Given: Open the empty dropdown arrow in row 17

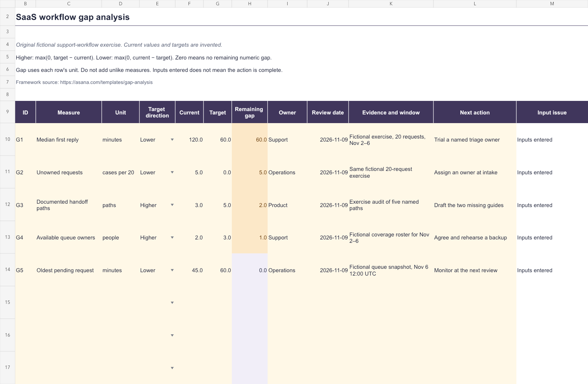Looking at the screenshot, I should pos(172,368).
